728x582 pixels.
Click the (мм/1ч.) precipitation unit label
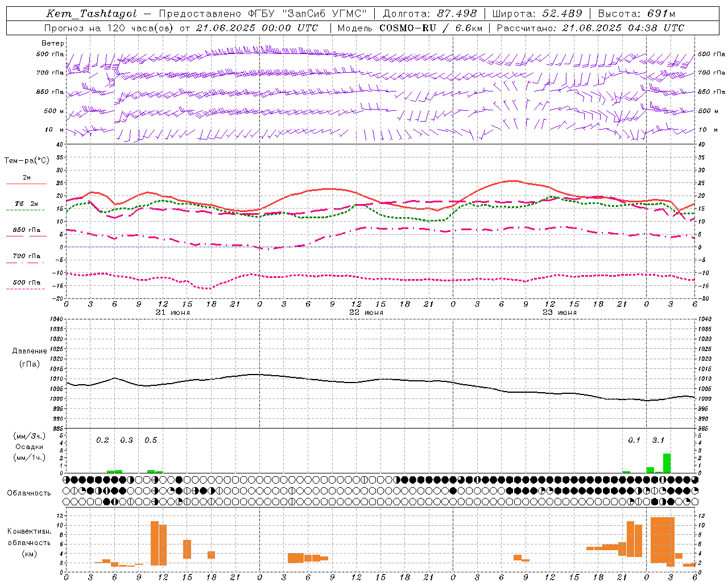click(x=30, y=458)
